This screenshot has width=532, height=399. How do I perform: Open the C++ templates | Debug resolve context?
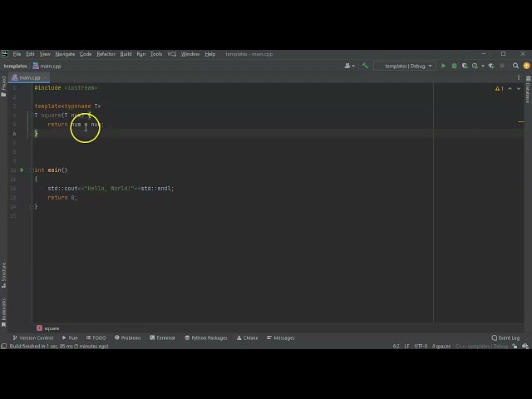(x=481, y=346)
